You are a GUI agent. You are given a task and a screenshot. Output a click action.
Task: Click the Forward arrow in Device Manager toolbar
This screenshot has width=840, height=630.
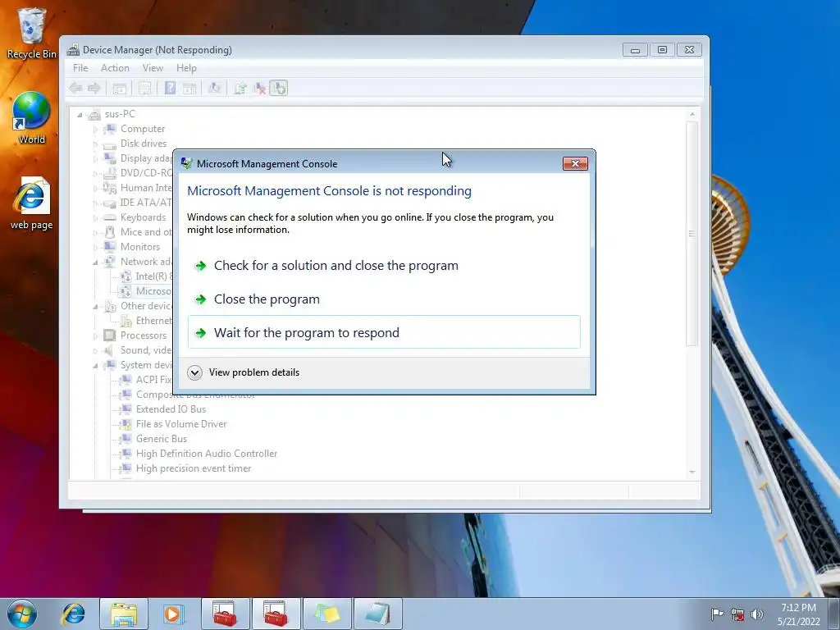(94, 88)
